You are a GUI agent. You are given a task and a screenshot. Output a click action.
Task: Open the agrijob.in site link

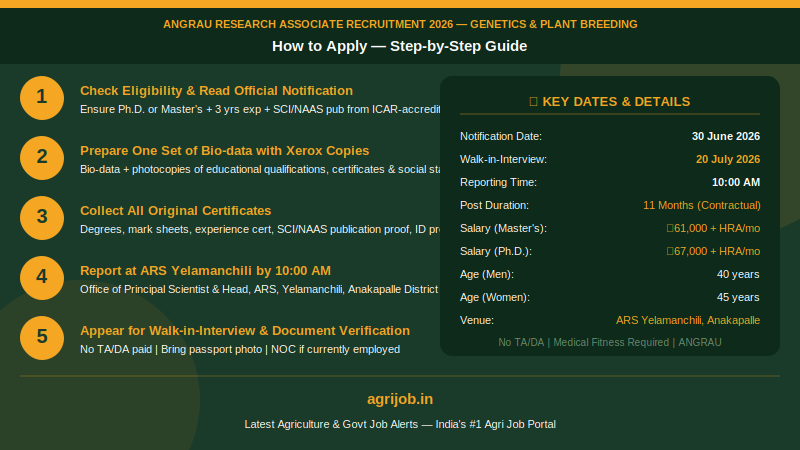tap(400, 399)
